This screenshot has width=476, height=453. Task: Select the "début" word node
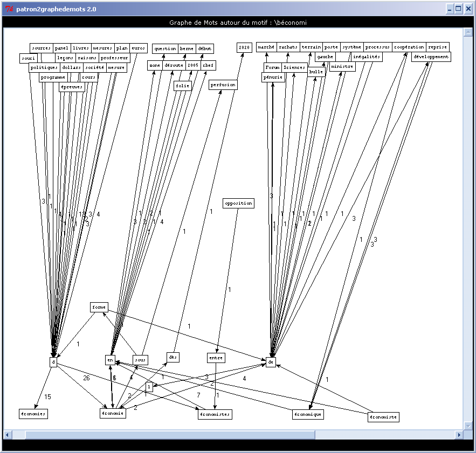pos(205,48)
